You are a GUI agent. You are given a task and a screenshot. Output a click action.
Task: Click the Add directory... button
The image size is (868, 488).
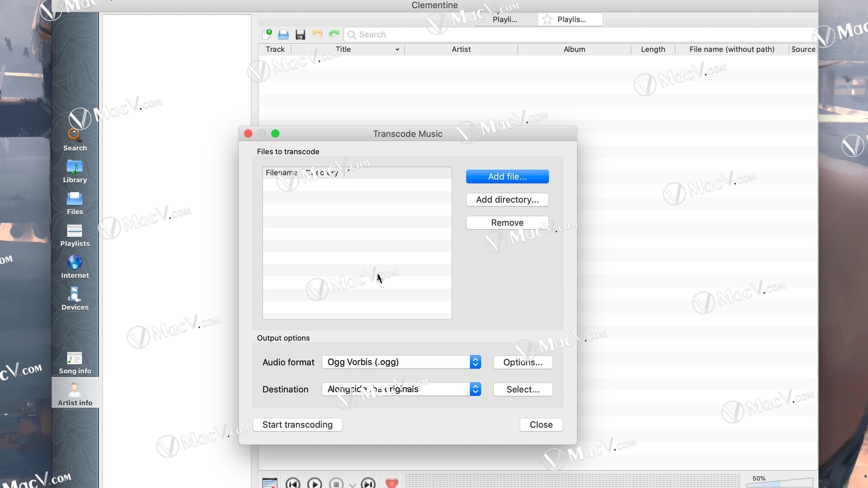pyautogui.click(x=507, y=200)
